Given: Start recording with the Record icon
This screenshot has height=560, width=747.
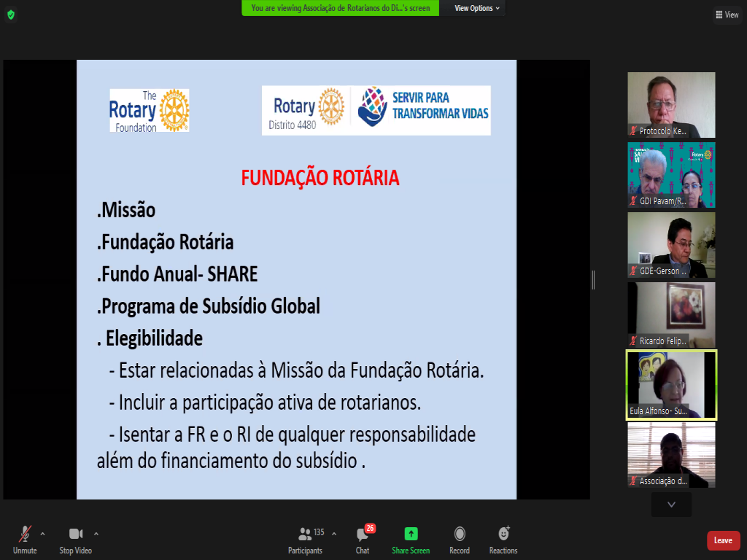Looking at the screenshot, I should [x=460, y=534].
